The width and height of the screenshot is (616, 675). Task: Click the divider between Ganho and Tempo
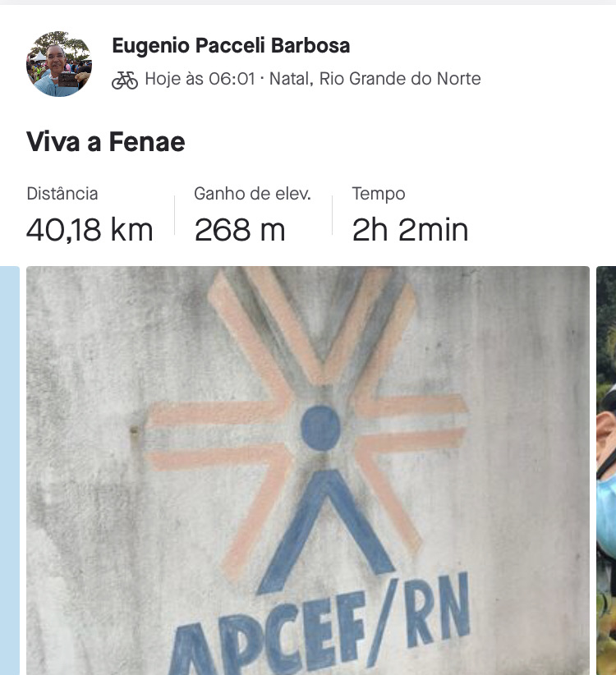pos(332,215)
